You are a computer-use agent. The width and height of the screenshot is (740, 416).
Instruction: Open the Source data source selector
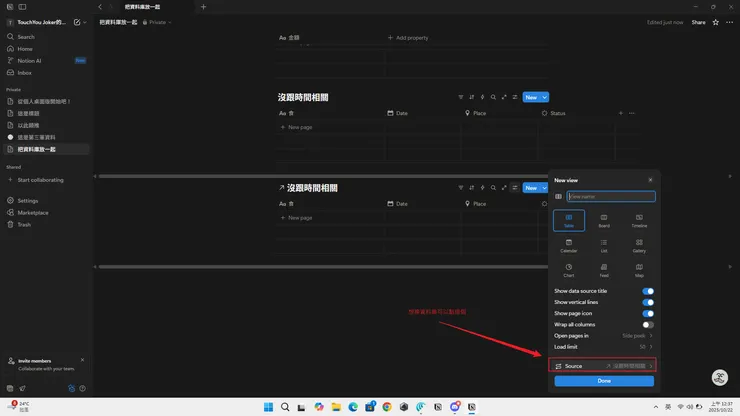(x=603, y=366)
